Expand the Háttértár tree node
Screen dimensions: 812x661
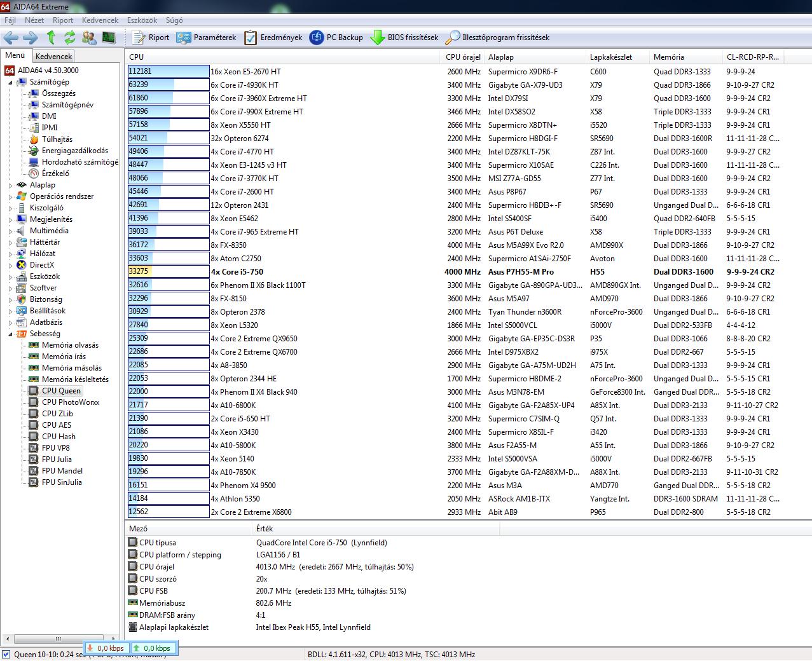click(x=10, y=243)
